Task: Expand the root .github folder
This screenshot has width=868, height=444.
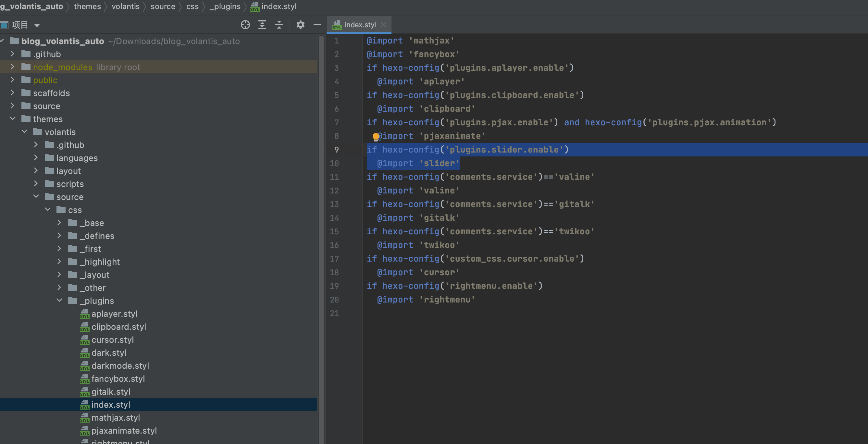Action: pyautogui.click(x=12, y=54)
